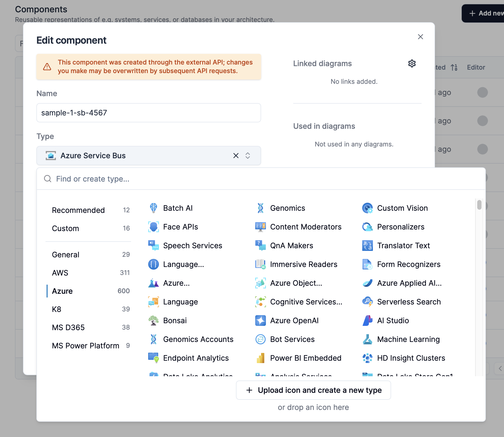
Task: Sort the components table by date column
Action: pyautogui.click(x=454, y=67)
